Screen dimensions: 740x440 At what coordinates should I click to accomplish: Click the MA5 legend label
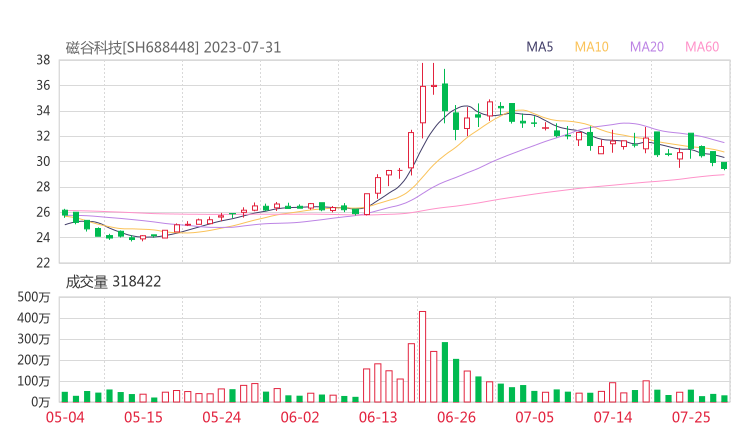539,47
